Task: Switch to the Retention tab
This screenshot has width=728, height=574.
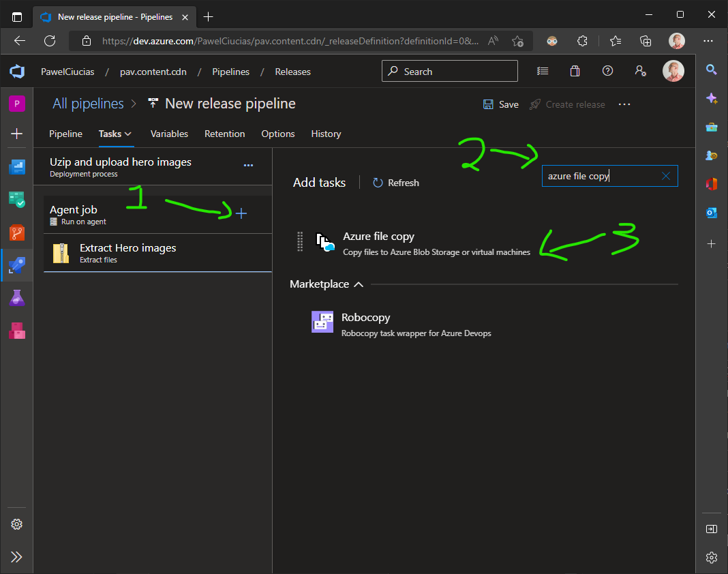Action: pyautogui.click(x=225, y=134)
